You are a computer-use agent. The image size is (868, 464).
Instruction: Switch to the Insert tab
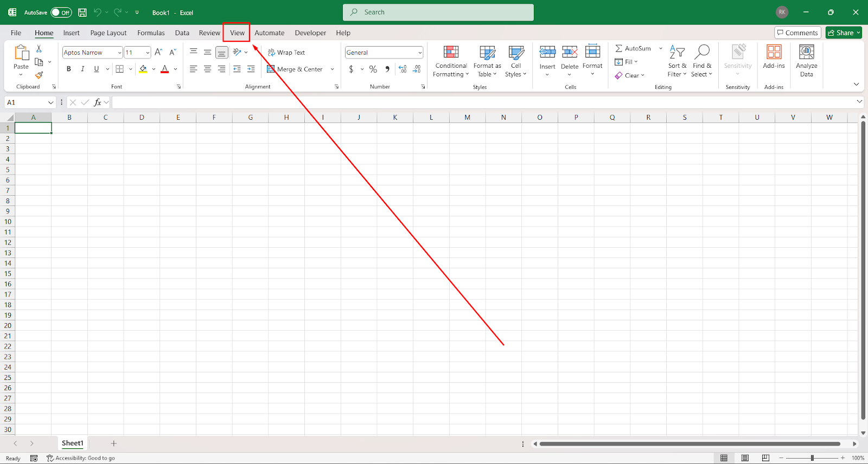(71, 33)
